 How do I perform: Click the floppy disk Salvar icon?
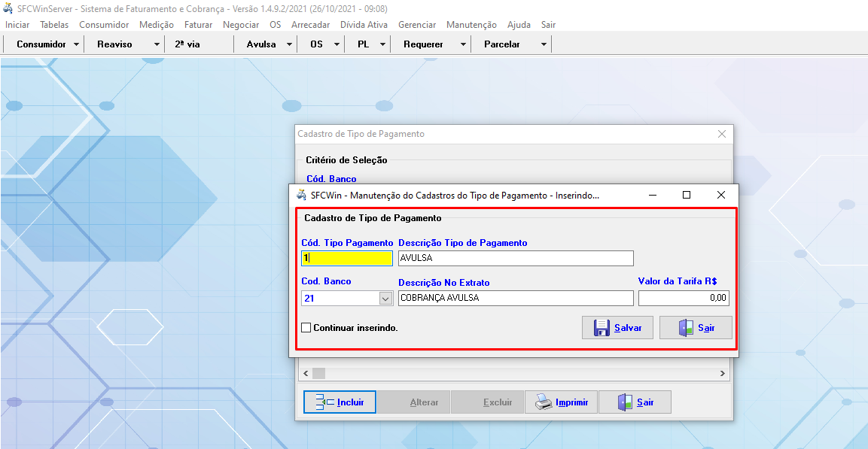tap(602, 328)
